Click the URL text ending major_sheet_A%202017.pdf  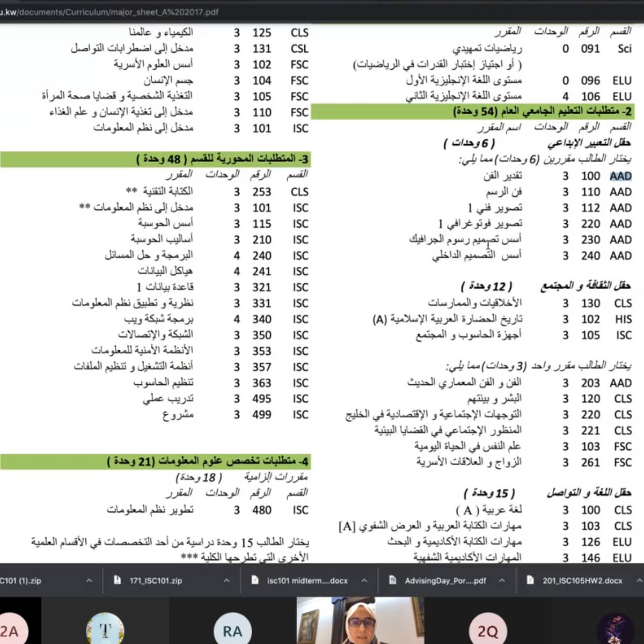109,12
